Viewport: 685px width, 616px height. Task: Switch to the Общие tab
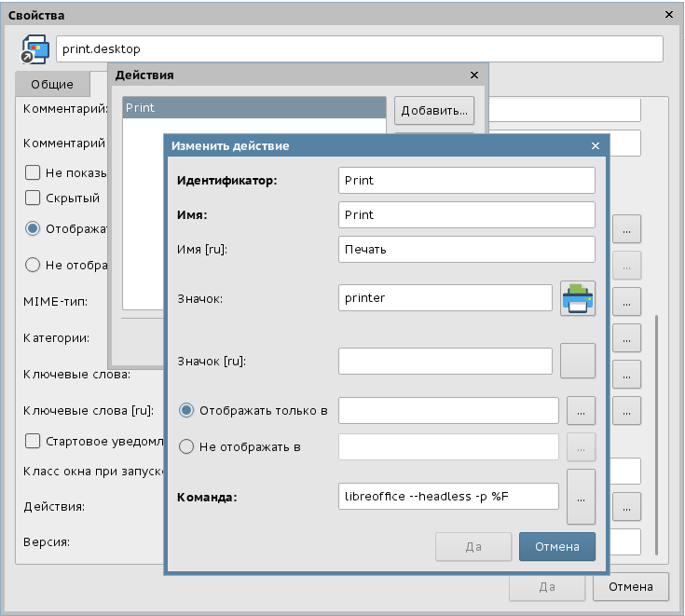(52, 85)
